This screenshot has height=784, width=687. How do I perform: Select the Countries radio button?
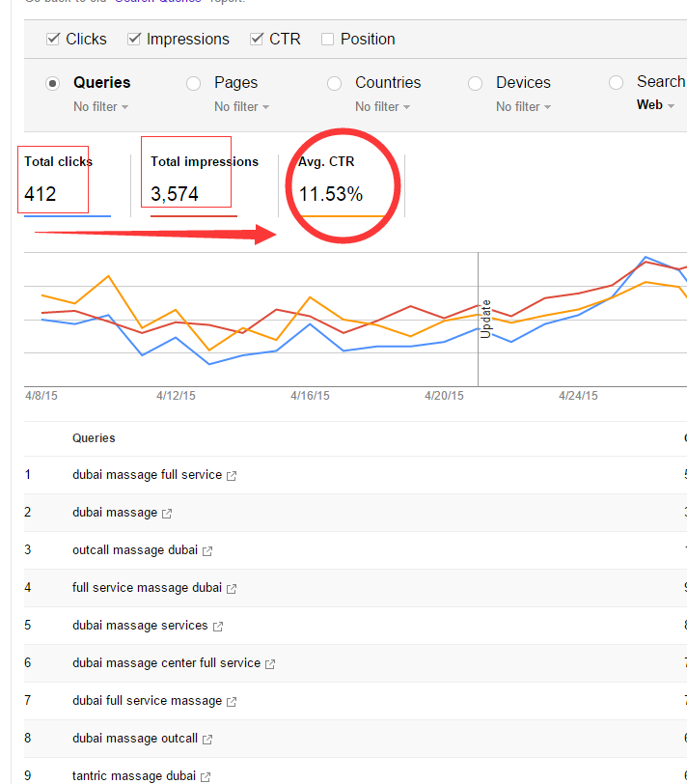coord(334,83)
